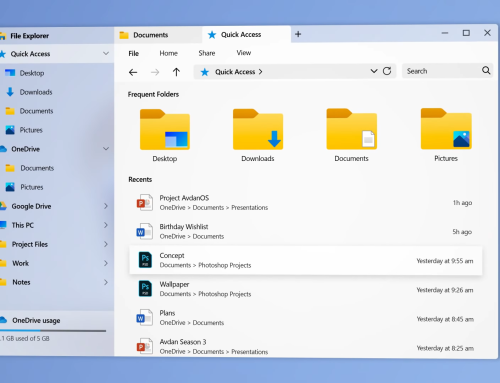The height and width of the screenshot is (383, 500).
Task: Click 'Recents' heading
Action: (x=140, y=179)
